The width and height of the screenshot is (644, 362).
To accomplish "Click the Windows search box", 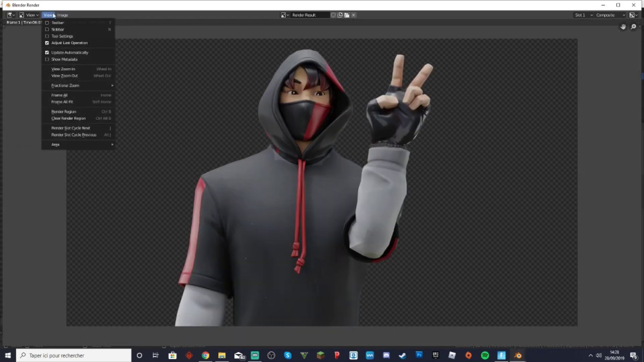I will click(73, 355).
